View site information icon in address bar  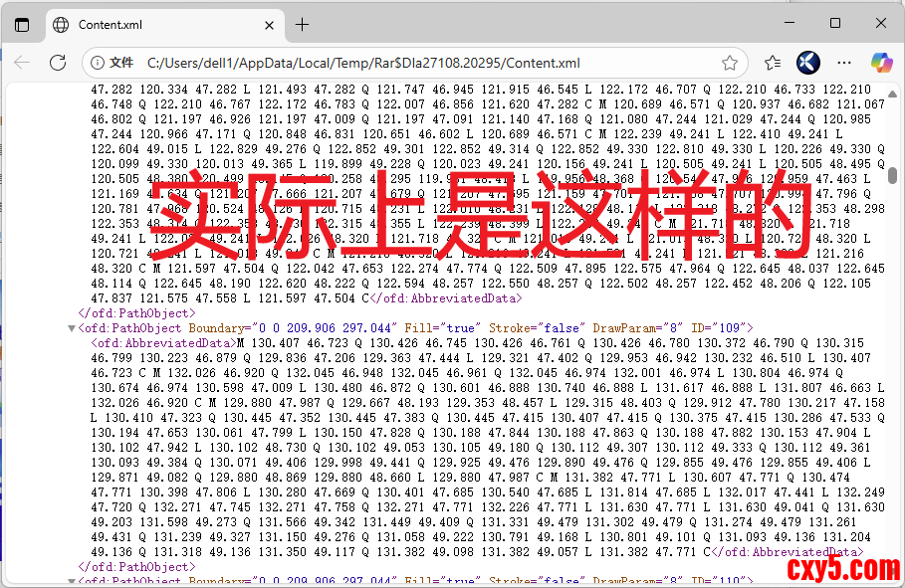point(98,63)
